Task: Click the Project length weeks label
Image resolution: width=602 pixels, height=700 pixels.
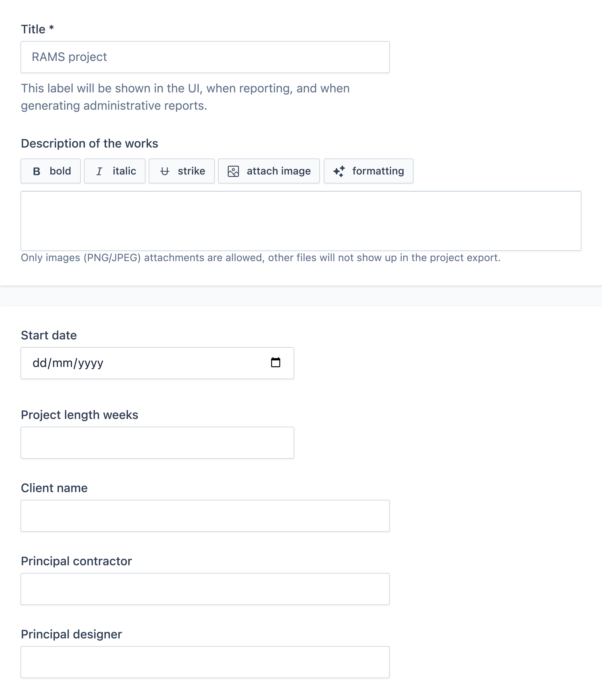Action: coord(80,415)
